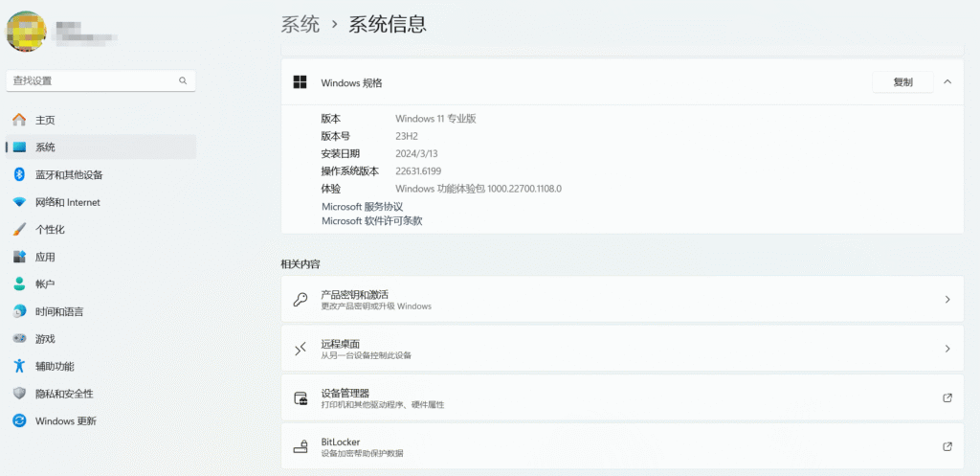This screenshot has height=476, width=980.
Task: Click OS build value 22631.6199
Action: coord(418,170)
